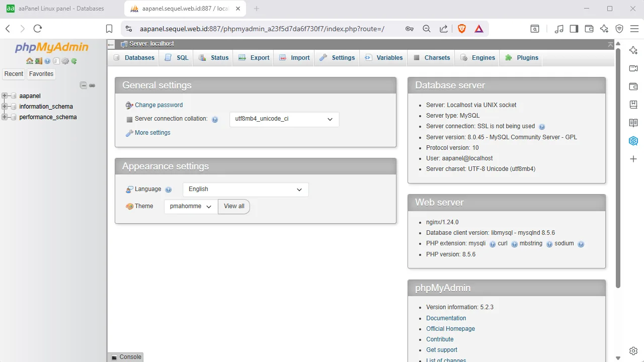Screen dimensions: 644x362
Task: Open the Engines tab
Action: 477,58
